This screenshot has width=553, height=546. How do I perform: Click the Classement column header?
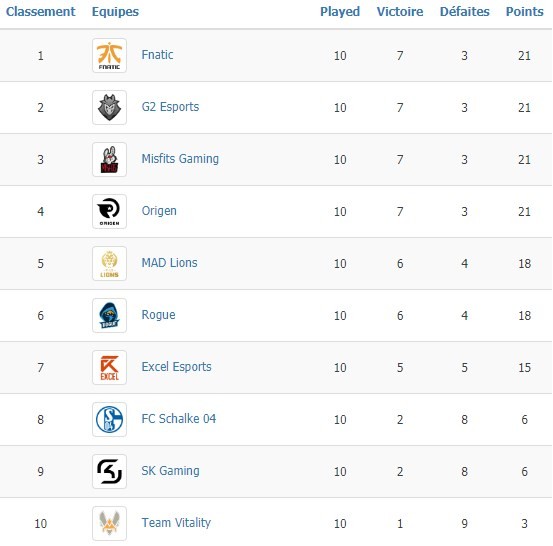tap(41, 12)
